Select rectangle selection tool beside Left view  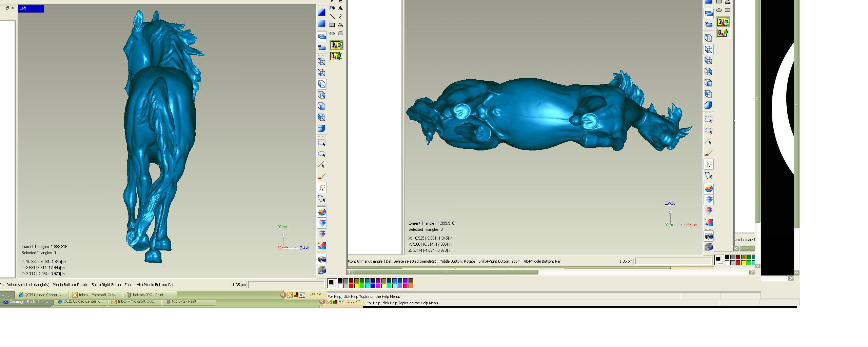(x=322, y=143)
